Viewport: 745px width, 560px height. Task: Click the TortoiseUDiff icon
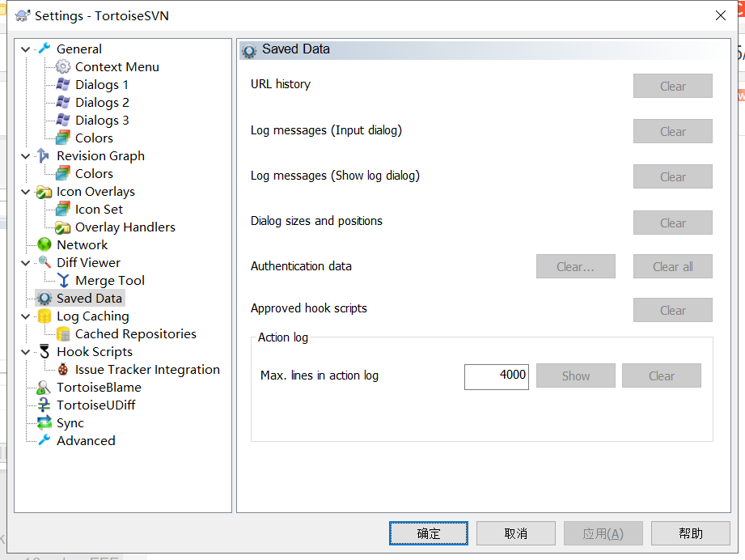click(44, 405)
